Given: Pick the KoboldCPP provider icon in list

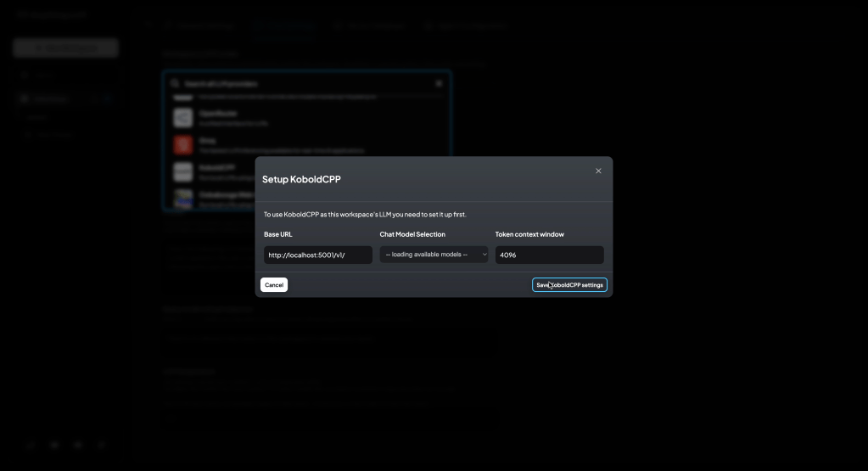Looking at the screenshot, I should pyautogui.click(x=183, y=172).
